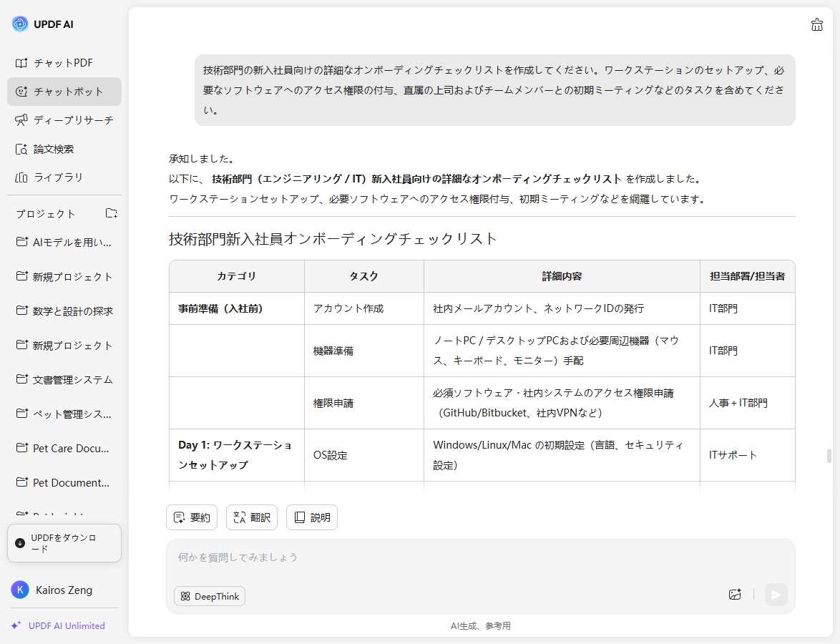Click the チャットボット face icon
This screenshot has width=840, height=644.
[21, 92]
